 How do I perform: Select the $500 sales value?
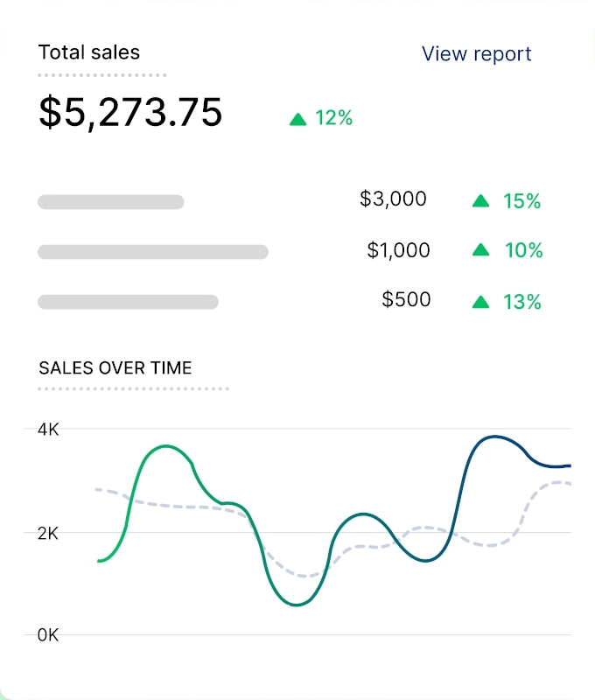(x=406, y=299)
